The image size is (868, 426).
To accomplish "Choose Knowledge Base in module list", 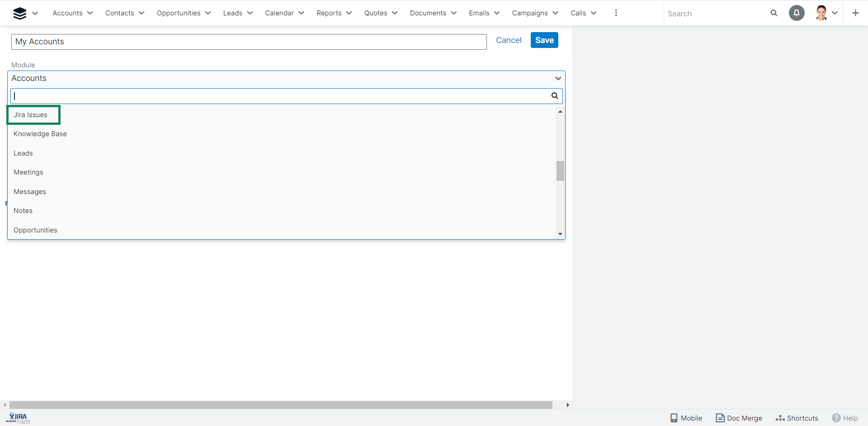I will tap(40, 134).
